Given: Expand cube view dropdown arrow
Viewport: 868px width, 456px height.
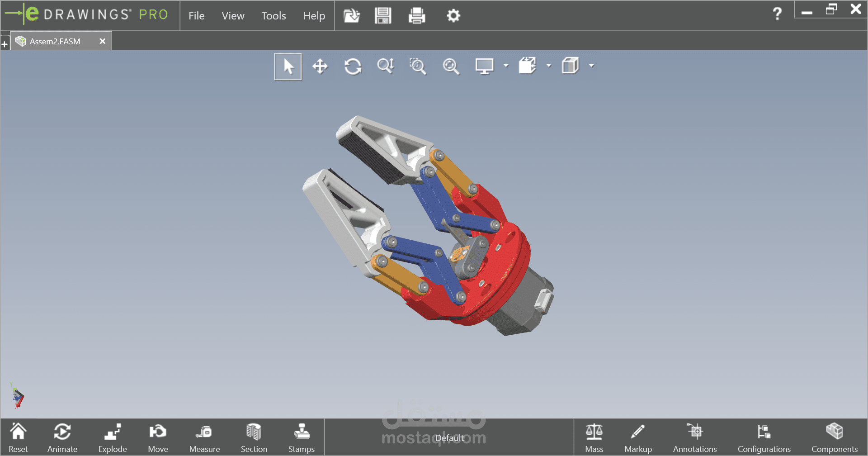Looking at the screenshot, I should [591, 66].
